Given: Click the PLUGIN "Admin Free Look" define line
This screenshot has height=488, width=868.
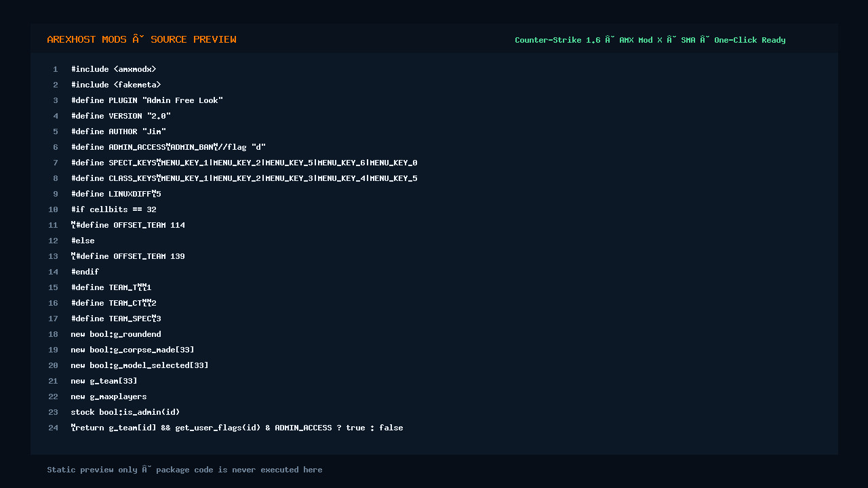Looking at the screenshot, I should tap(147, 100).
